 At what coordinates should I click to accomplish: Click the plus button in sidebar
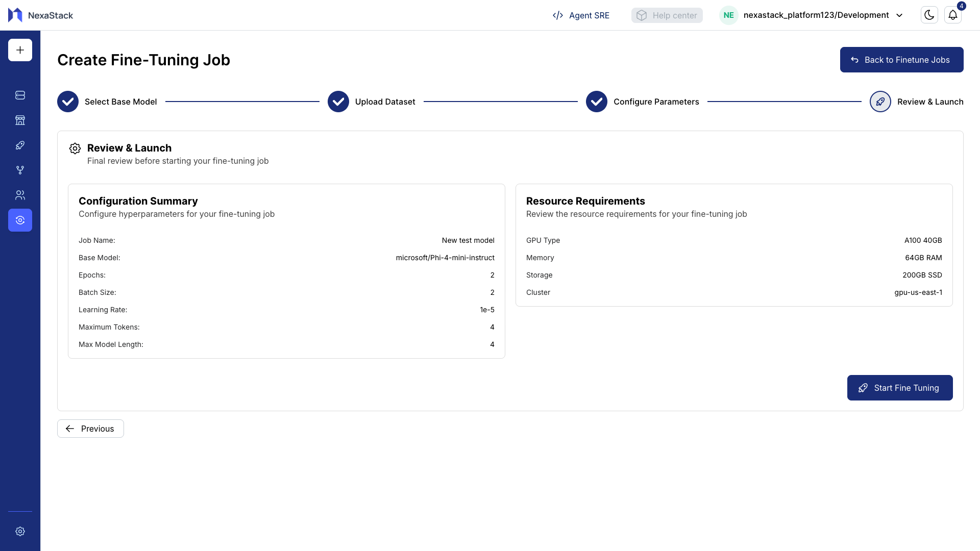pyautogui.click(x=20, y=50)
